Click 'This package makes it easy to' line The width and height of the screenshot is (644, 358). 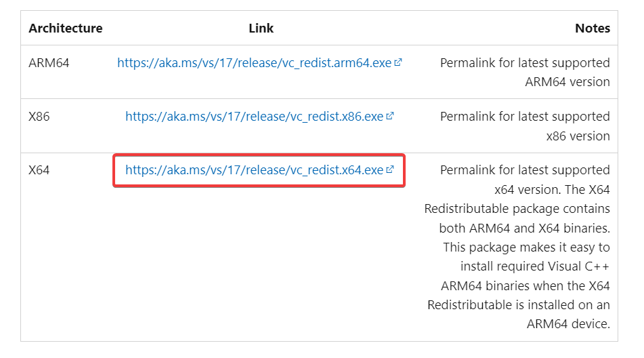tap(527, 247)
